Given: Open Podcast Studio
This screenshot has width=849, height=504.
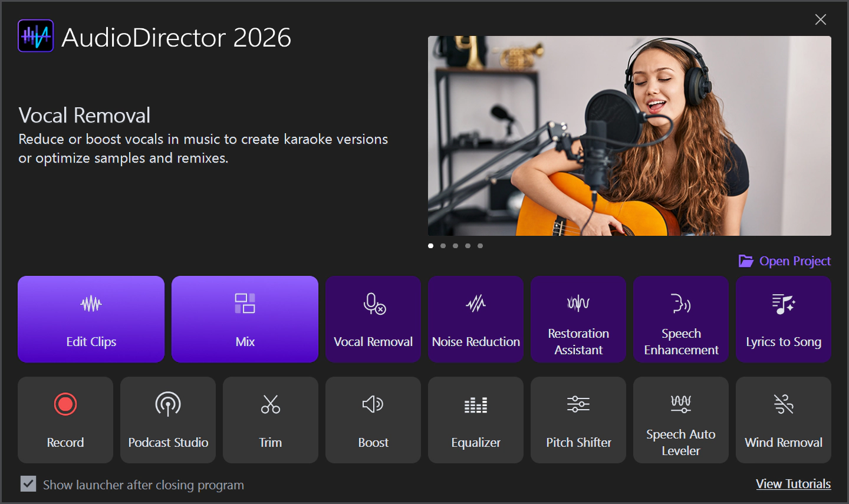Looking at the screenshot, I should (x=168, y=420).
